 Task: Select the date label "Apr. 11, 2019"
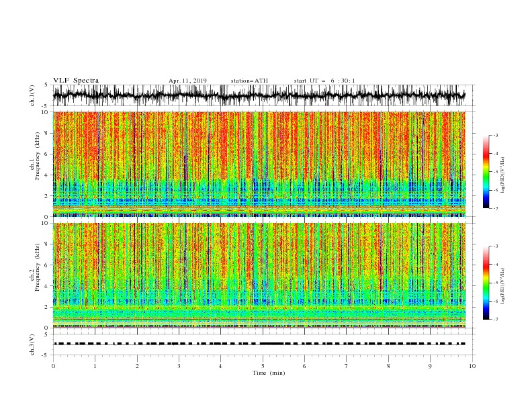pyautogui.click(x=187, y=81)
